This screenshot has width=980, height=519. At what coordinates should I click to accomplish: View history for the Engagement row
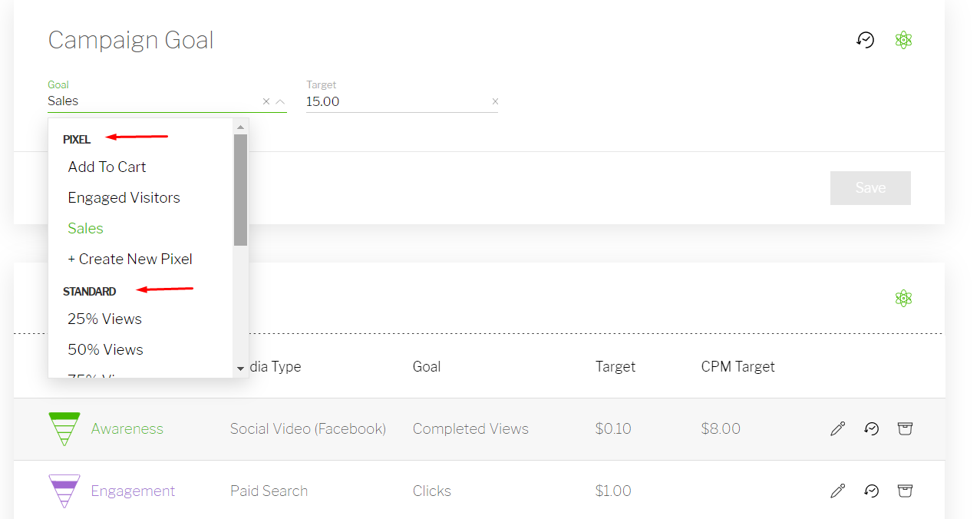[x=871, y=491]
